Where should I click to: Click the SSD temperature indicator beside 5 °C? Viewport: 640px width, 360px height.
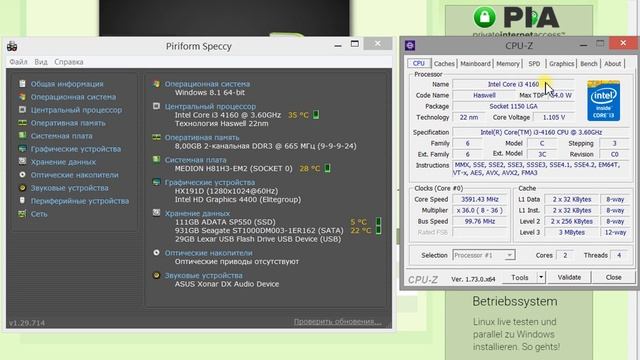click(x=378, y=222)
